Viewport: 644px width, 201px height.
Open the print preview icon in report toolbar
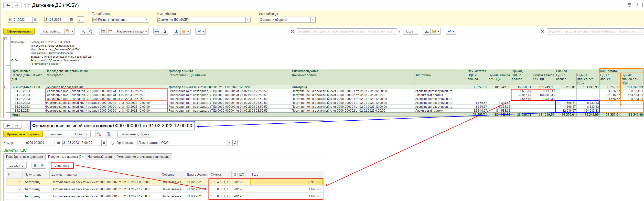tap(164, 31)
